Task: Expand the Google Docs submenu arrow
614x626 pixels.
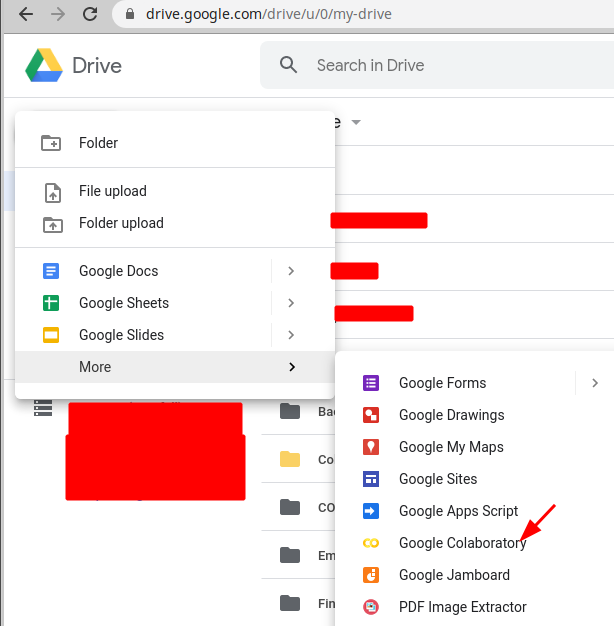Action: click(x=291, y=271)
